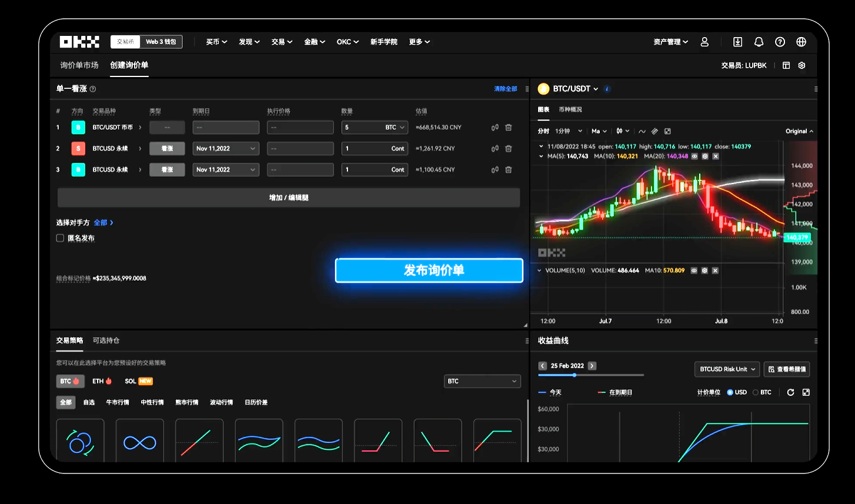Remove the MA indicator with X icon

coord(716,156)
